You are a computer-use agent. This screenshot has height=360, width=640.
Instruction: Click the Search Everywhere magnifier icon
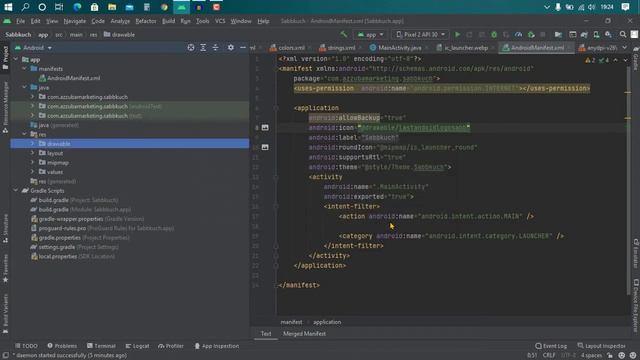coord(623,35)
